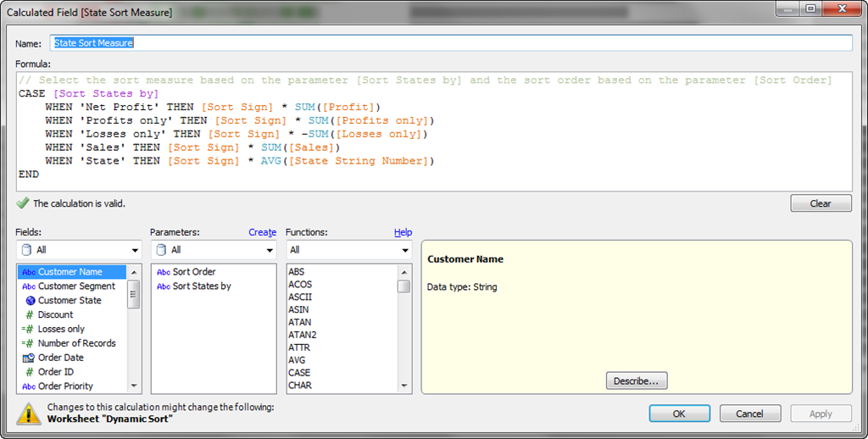Select ACOS function
The image size is (868, 439).
342,284
